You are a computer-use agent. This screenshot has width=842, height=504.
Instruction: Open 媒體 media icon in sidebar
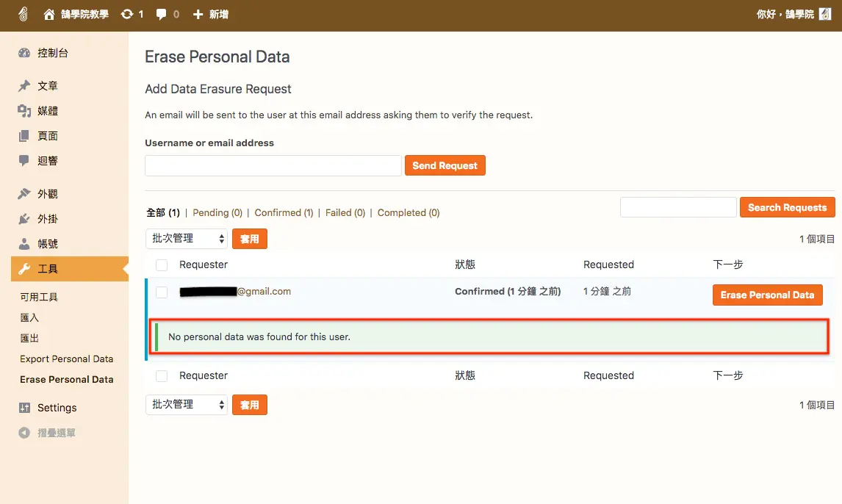click(x=24, y=110)
